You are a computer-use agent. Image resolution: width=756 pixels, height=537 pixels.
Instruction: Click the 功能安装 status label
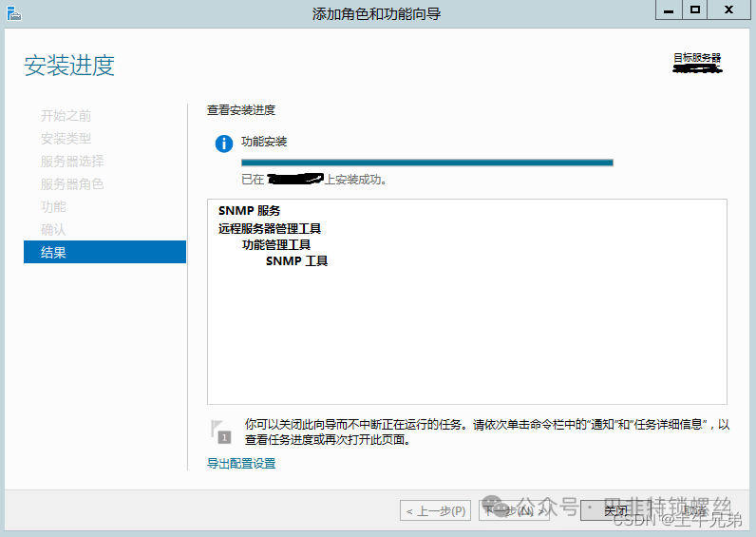(x=264, y=142)
